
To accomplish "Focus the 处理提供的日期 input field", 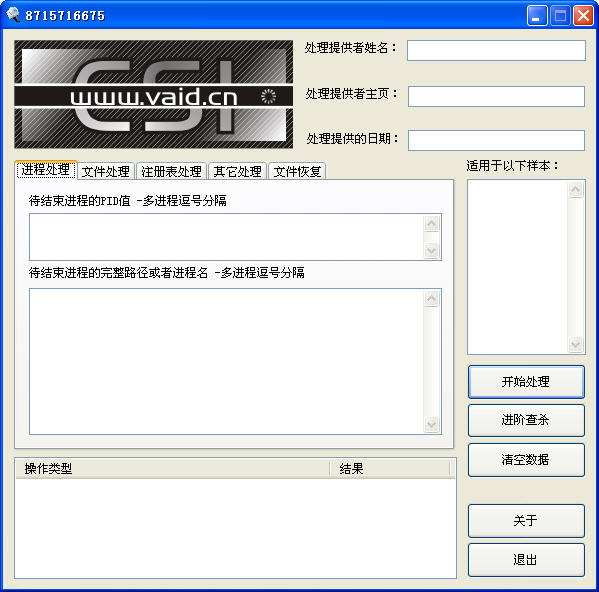I will coord(496,140).
